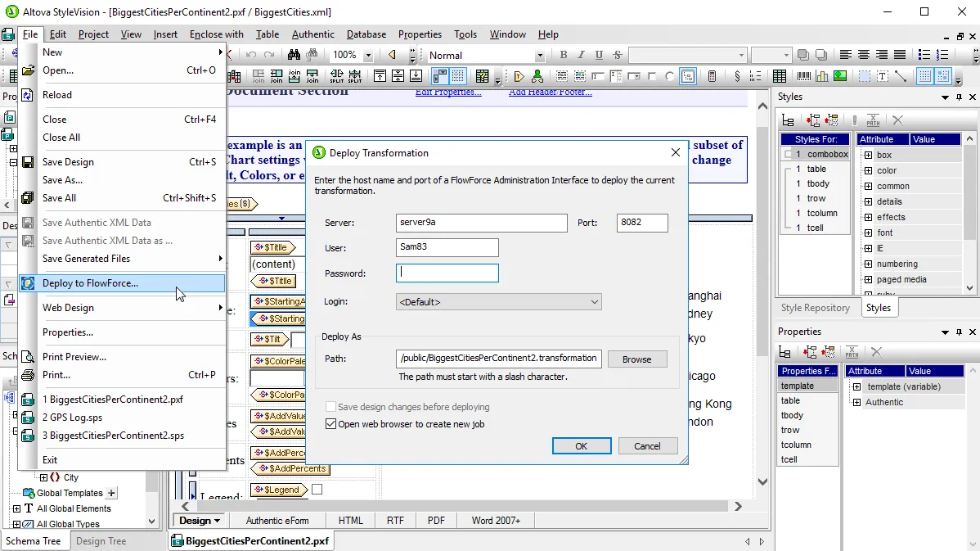Click the Server input field
This screenshot has width=980, height=551.
click(481, 223)
